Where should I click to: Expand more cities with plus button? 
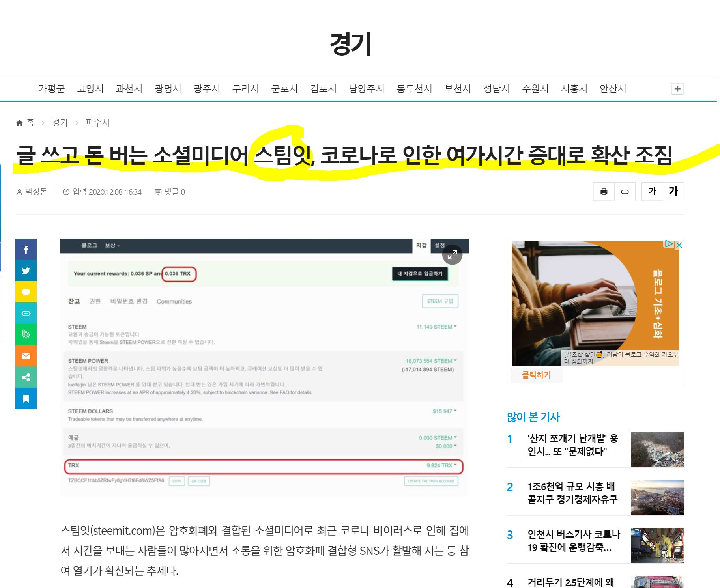[x=677, y=89]
